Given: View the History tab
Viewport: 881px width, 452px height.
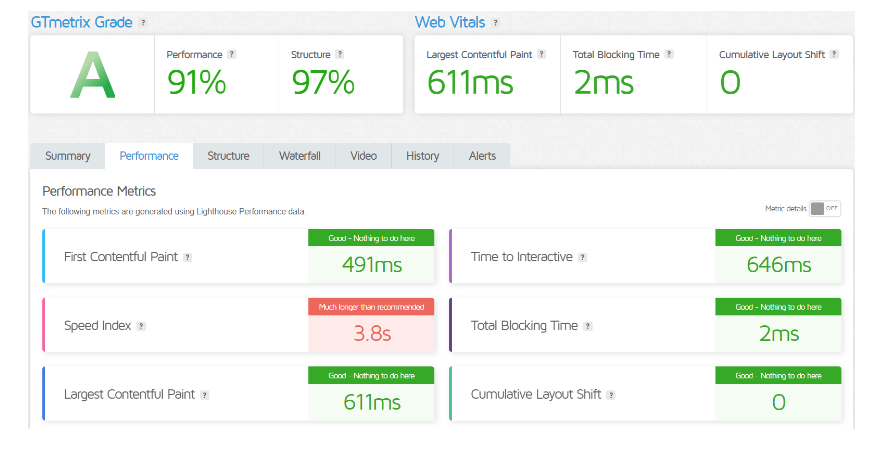Looking at the screenshot, I should (x=423, y=156).
